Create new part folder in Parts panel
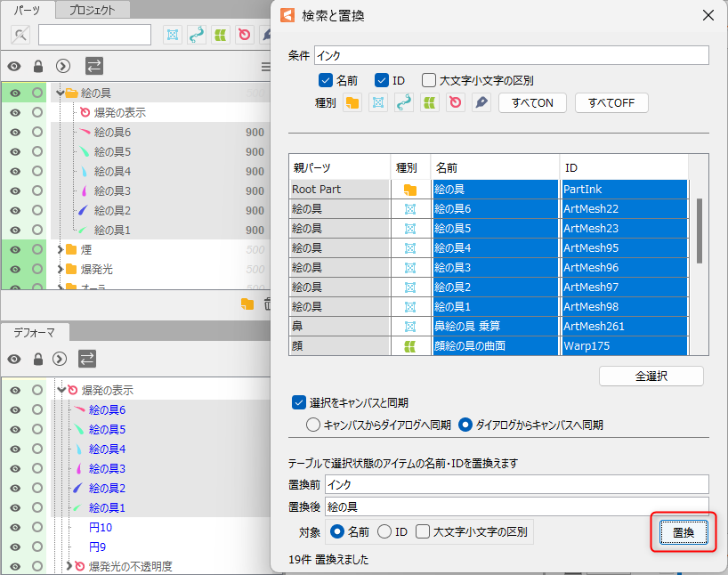This screenshot has width=728, height=575. 247,304
